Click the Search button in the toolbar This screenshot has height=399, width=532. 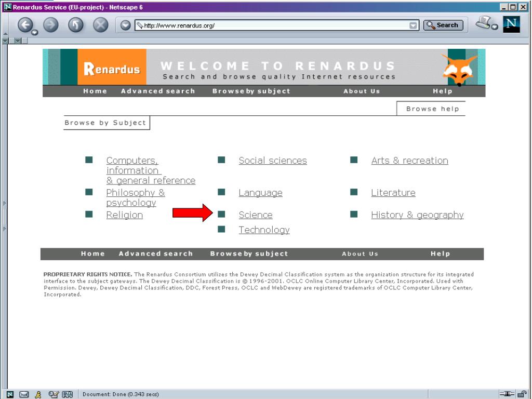pos(443,25)
